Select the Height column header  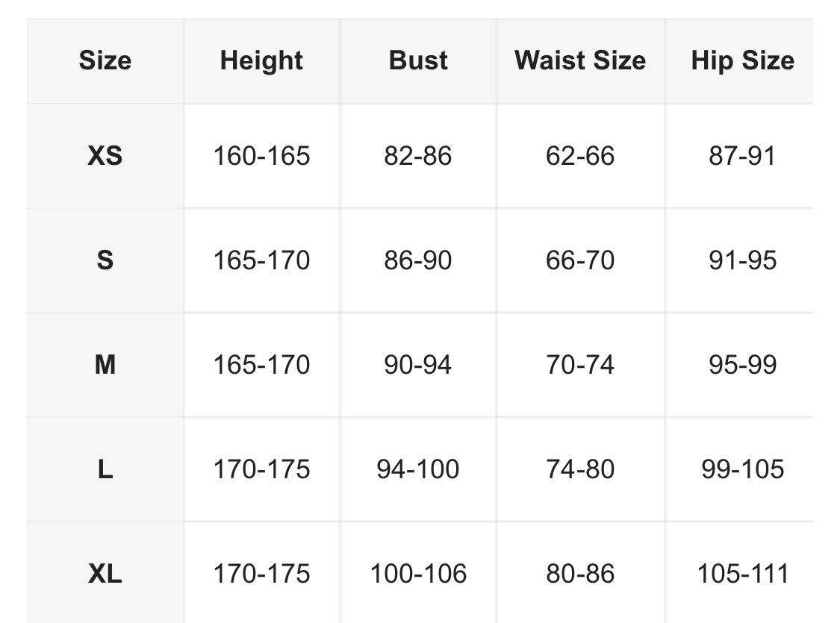(x=261, y=60)
